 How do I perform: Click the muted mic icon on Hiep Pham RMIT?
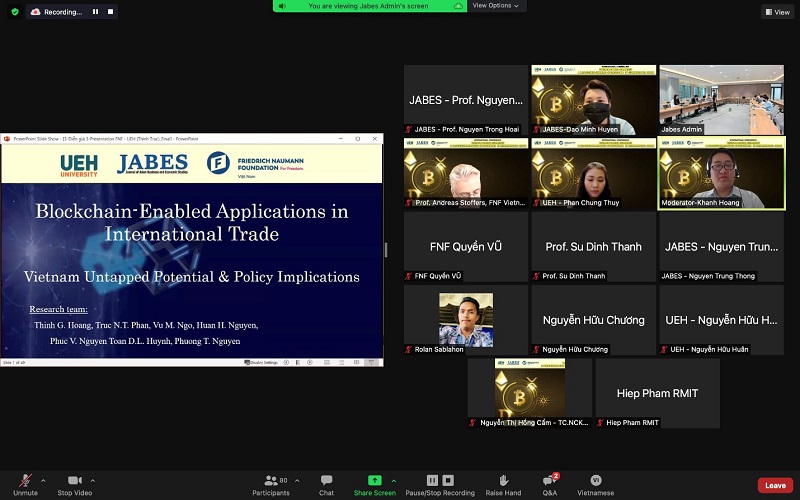click(601, 422)
